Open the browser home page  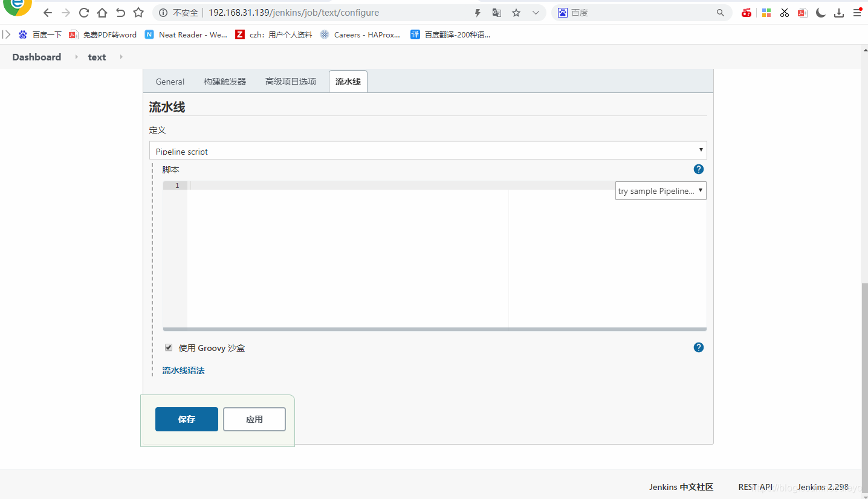[x=102, y=13]
